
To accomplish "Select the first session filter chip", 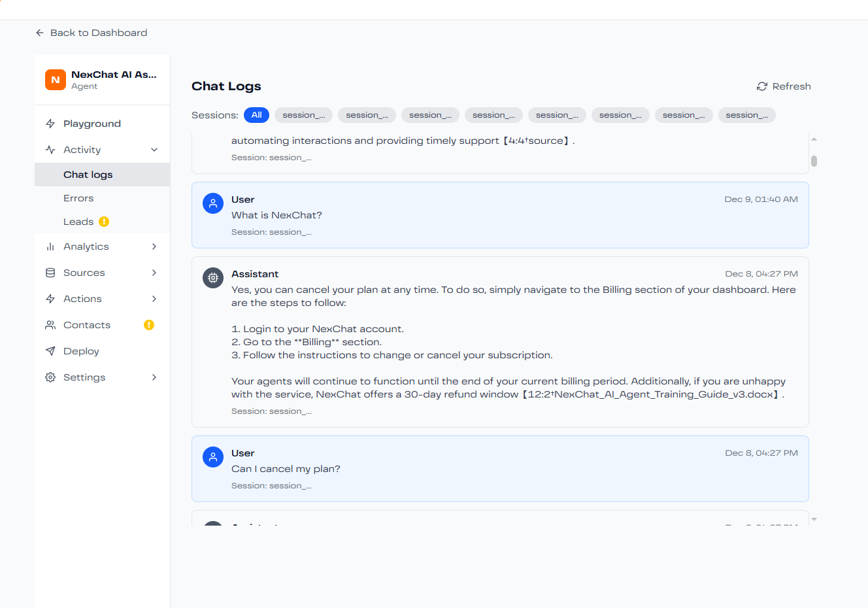I will (303, 115).
